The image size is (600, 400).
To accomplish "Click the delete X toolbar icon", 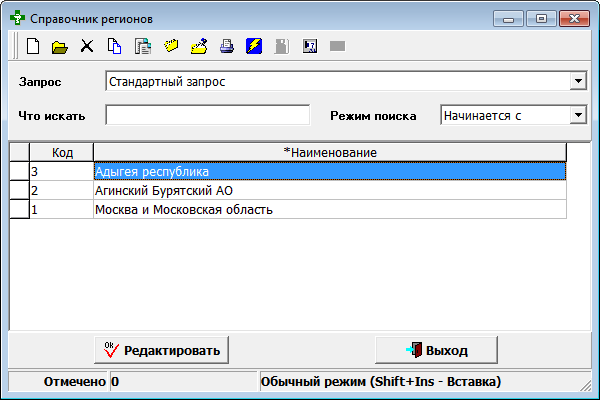I will (x=87, y=46).
